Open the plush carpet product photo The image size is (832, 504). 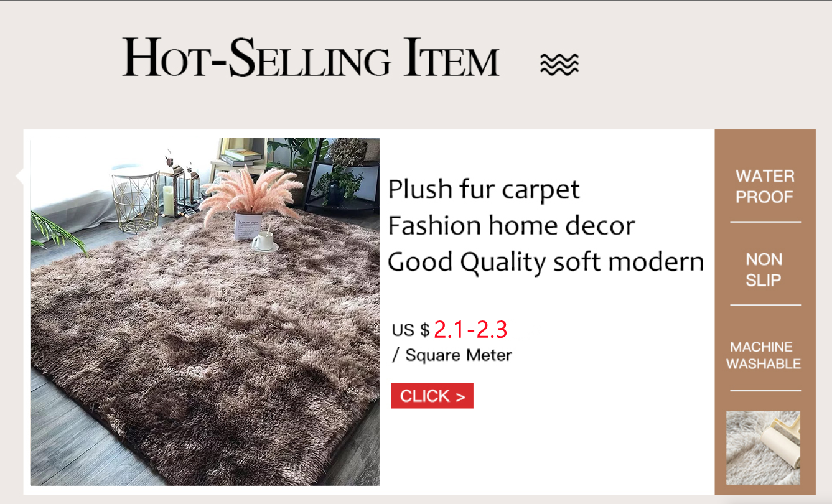(x=205, y=312)
